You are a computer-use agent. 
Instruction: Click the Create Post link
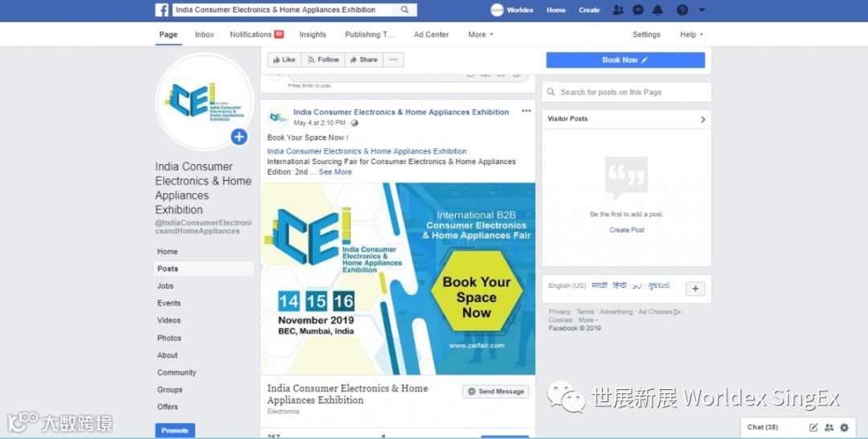point(627,230)
